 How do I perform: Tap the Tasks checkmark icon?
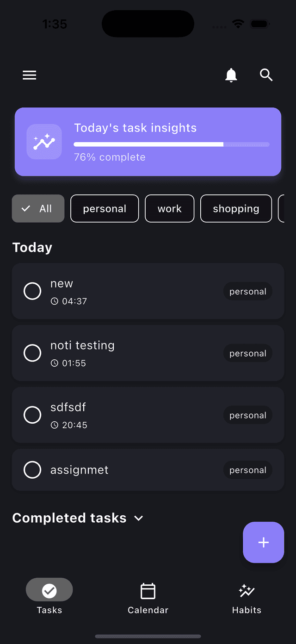49,590
